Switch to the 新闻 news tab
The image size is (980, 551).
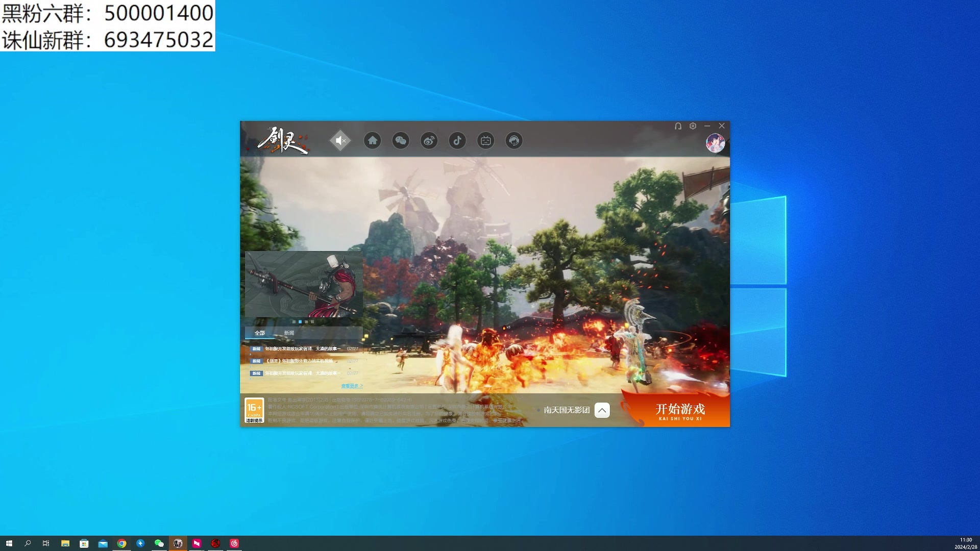tap(289, 333)
